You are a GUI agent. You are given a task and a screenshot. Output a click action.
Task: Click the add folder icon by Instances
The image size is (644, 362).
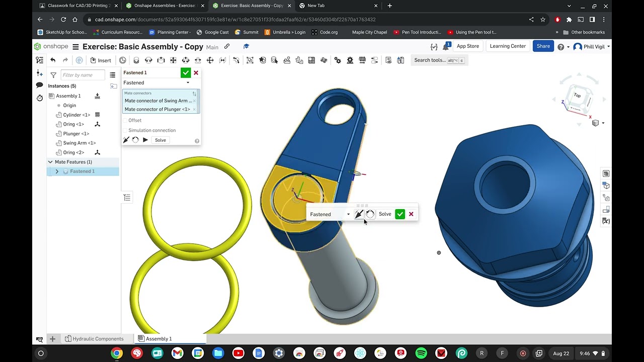[114, 86]
